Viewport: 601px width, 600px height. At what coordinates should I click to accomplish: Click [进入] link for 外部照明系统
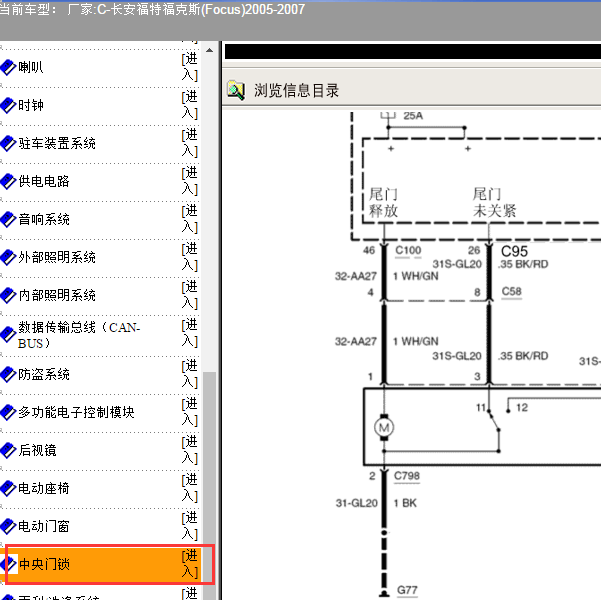pos(190,257)
